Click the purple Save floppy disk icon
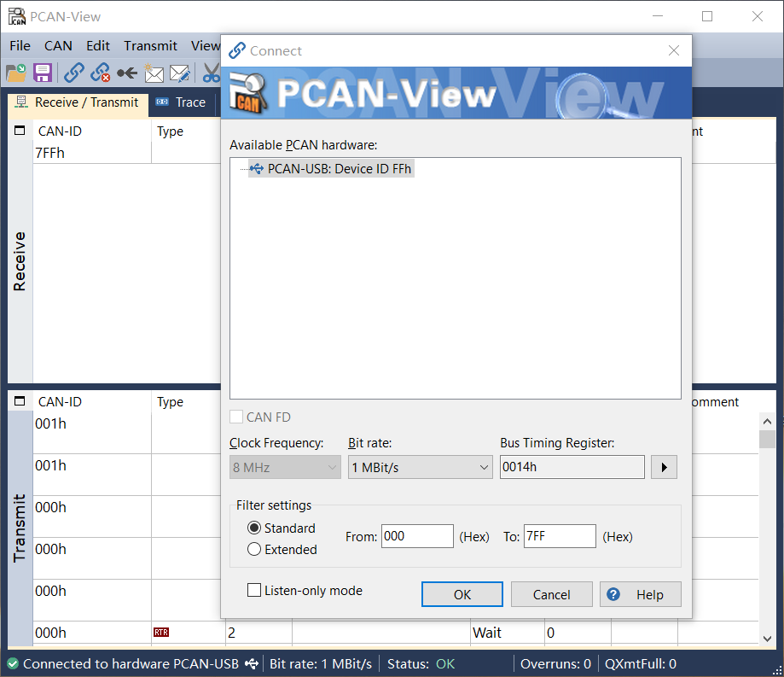This screenshot has width=784, height=677. [43, 73]
